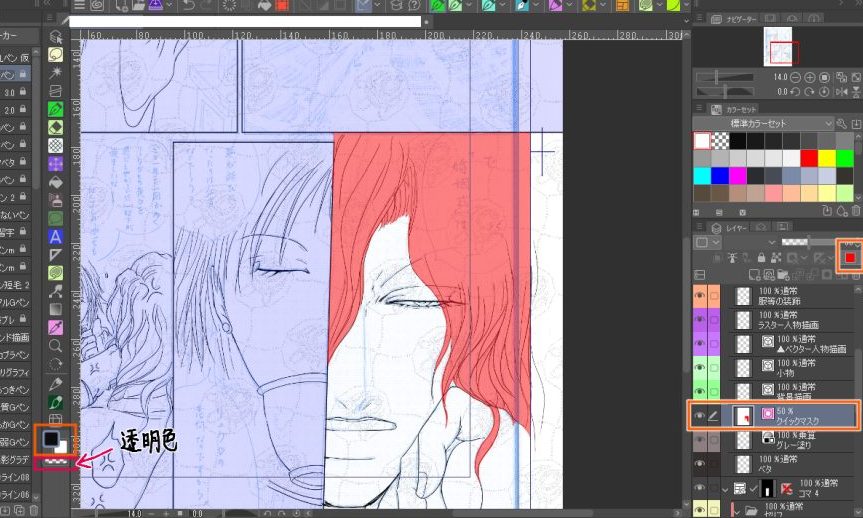Select the Eyedropper tool

pos(57,327)
